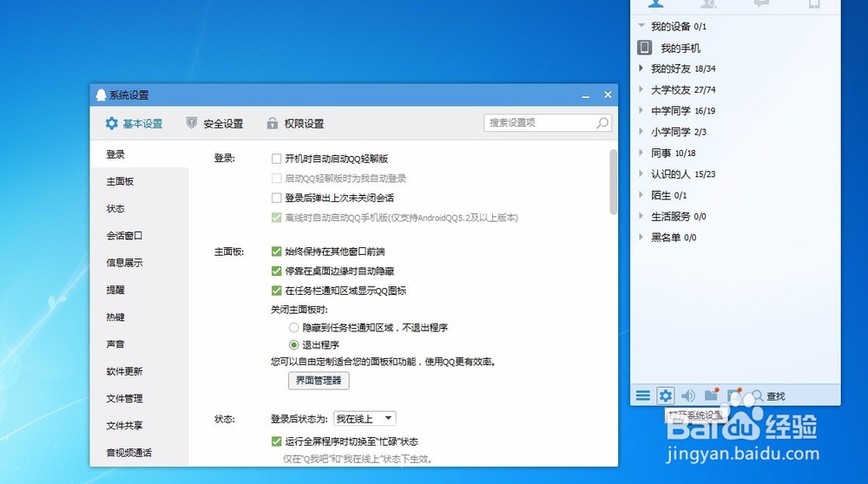The height and width of the screenshot is (484, 868).
Task: Select 隐藏到任务栏通知区域 radio option
Action: [x=294, y=328]
